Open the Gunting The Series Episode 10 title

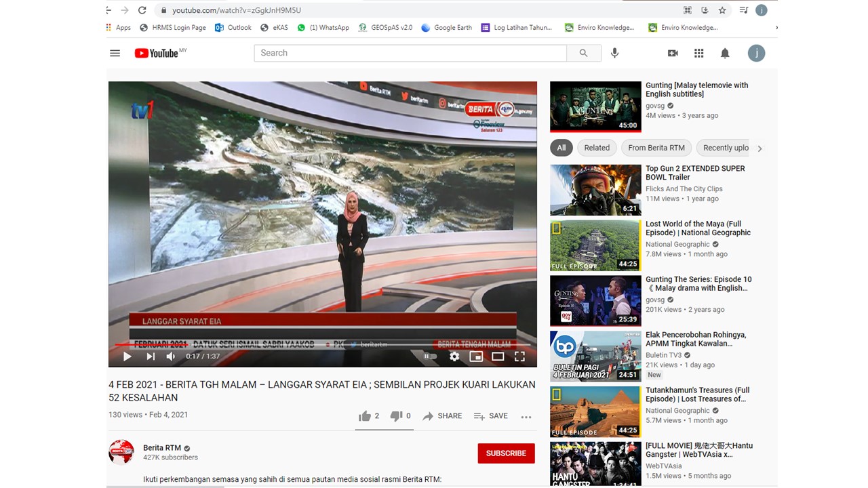pos(698,283)
